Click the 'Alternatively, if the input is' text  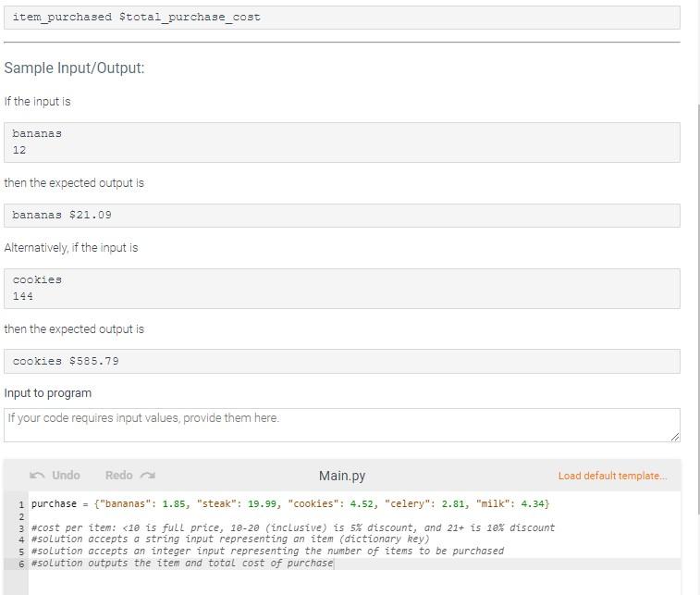71,247
